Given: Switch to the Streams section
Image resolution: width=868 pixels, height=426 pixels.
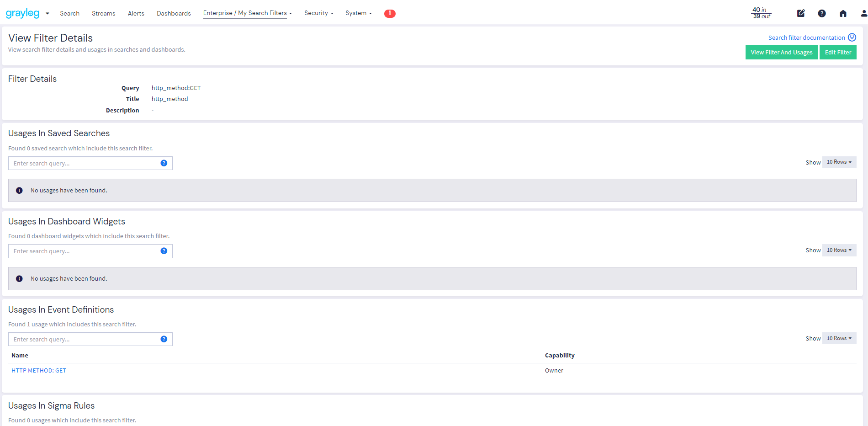Looking at the screenshot, I should [x=103, y=13].
